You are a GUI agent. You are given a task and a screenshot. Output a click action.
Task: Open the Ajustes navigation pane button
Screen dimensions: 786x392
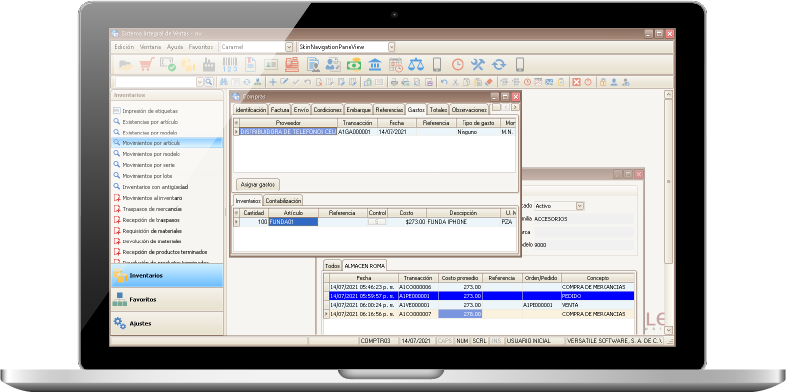tap(166, 323)
